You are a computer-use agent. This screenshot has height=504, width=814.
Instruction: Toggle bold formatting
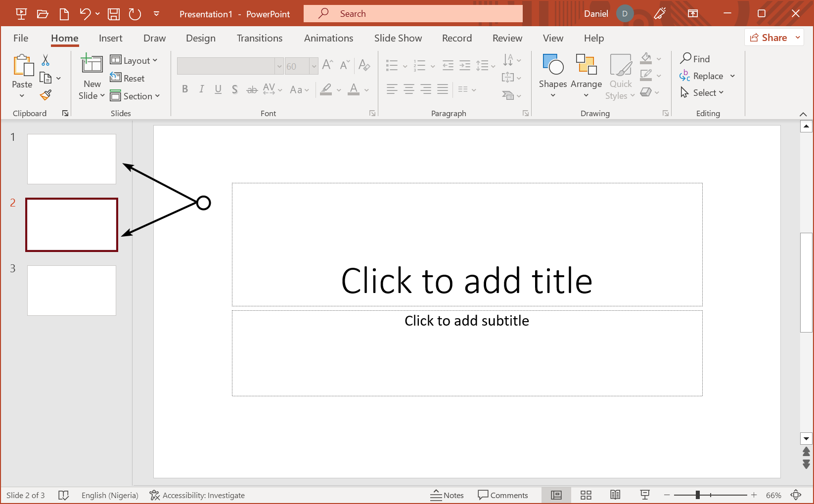click(185, 89)
